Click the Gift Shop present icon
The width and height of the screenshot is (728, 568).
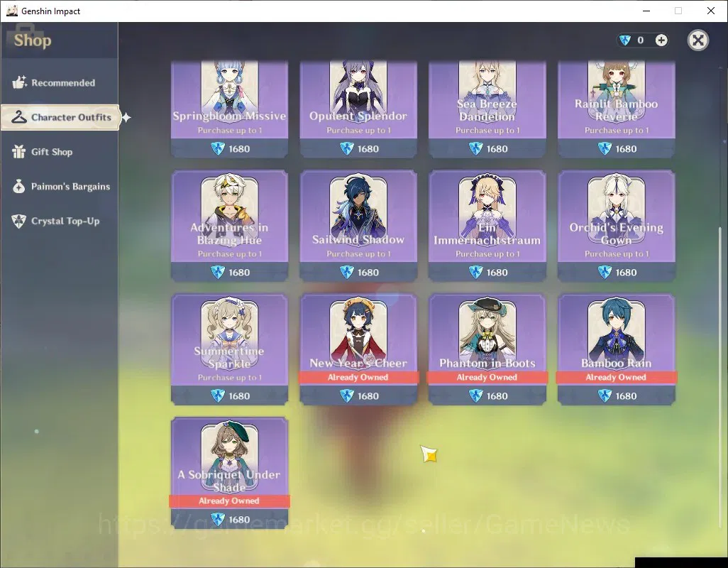(19, 151)
